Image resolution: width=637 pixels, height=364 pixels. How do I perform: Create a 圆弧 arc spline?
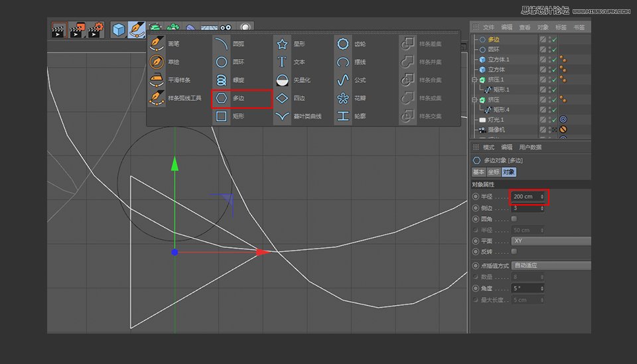click(x=229, y=43)
